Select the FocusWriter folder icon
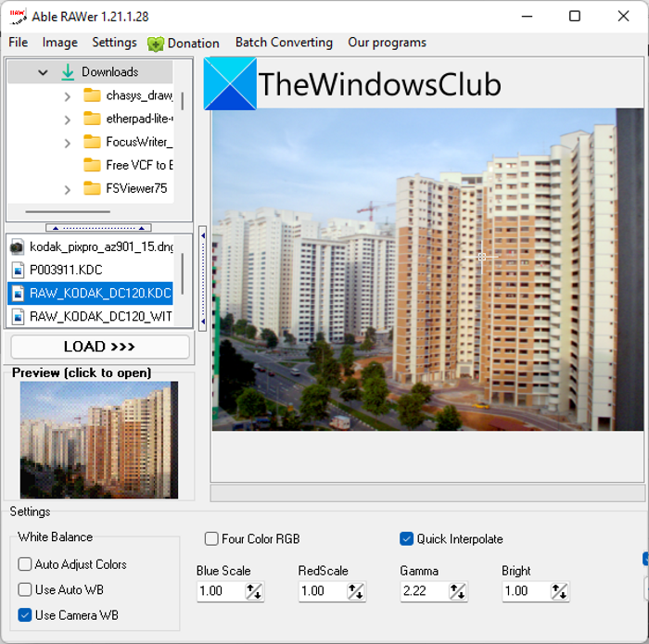 point(92,142)
